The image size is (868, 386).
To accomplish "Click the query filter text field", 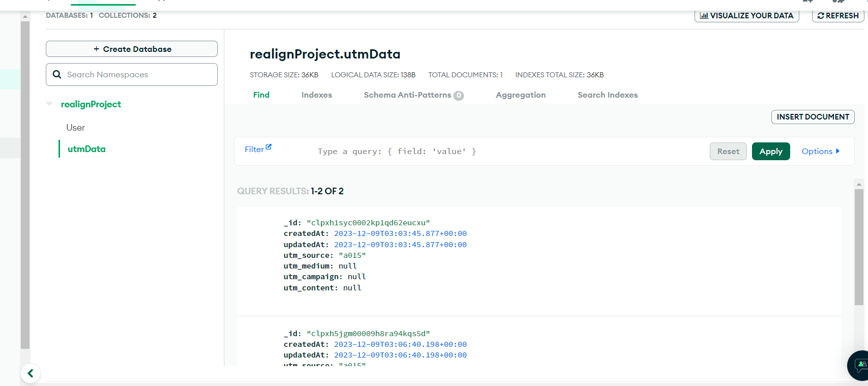I will [x=509, y=151].
